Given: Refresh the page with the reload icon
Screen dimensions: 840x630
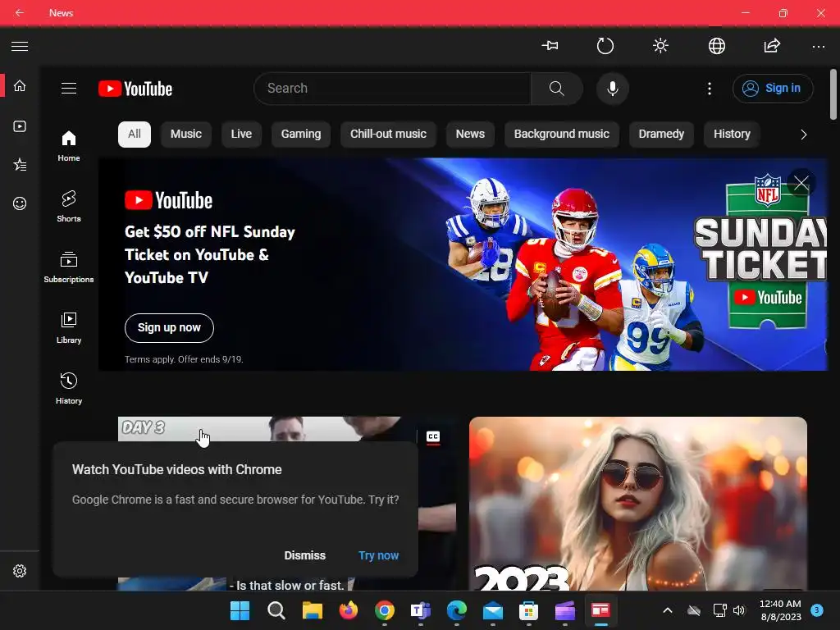Looking at the screenshot, I should click(605, 46).
